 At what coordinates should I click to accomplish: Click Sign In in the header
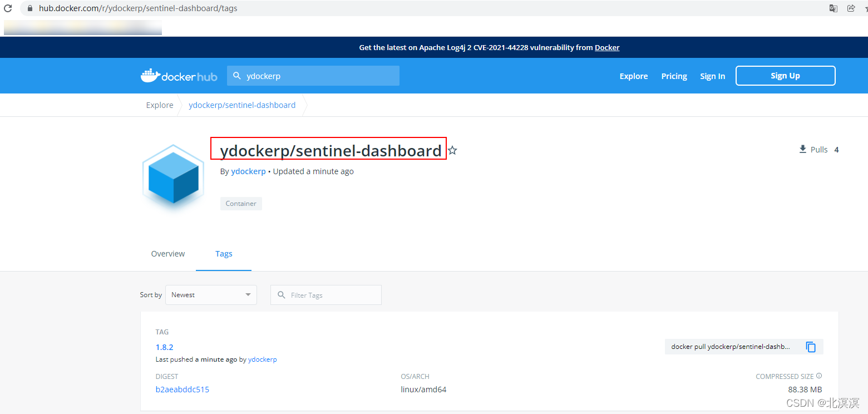712,76
